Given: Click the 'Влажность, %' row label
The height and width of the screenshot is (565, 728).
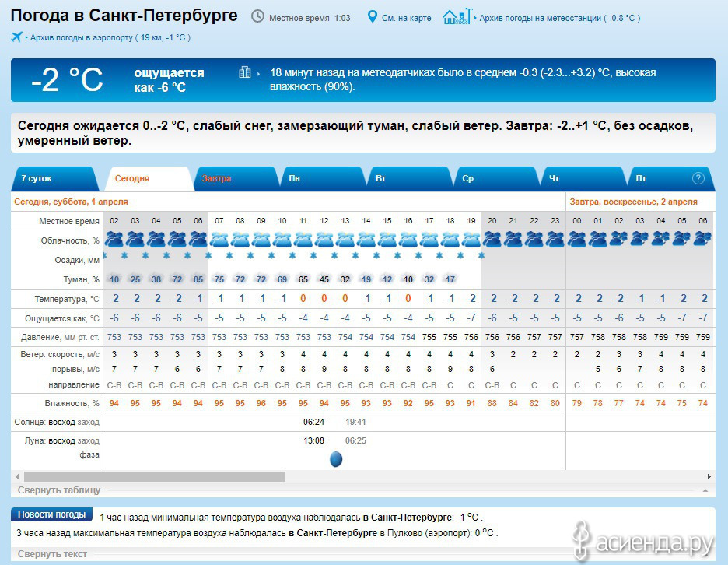Looking at the screenshot, I should pos(72,403).
